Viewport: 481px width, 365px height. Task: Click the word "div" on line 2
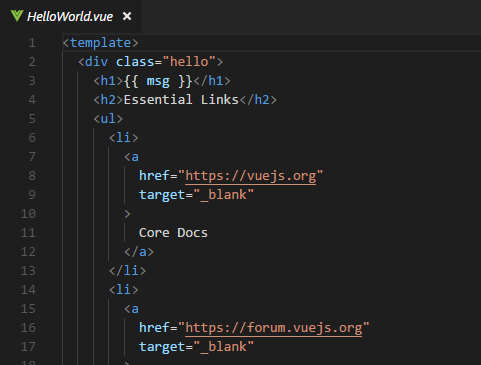96,62
